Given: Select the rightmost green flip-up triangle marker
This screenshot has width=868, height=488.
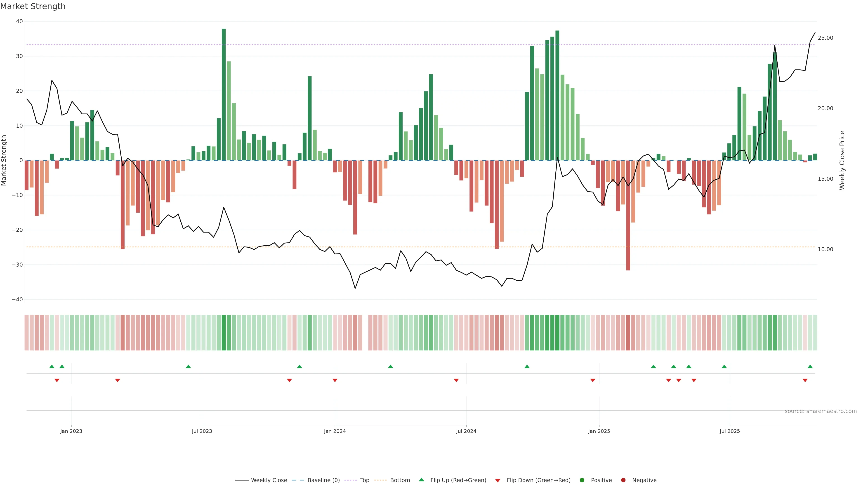Looking at the screenshot, I should click(810, 366).
